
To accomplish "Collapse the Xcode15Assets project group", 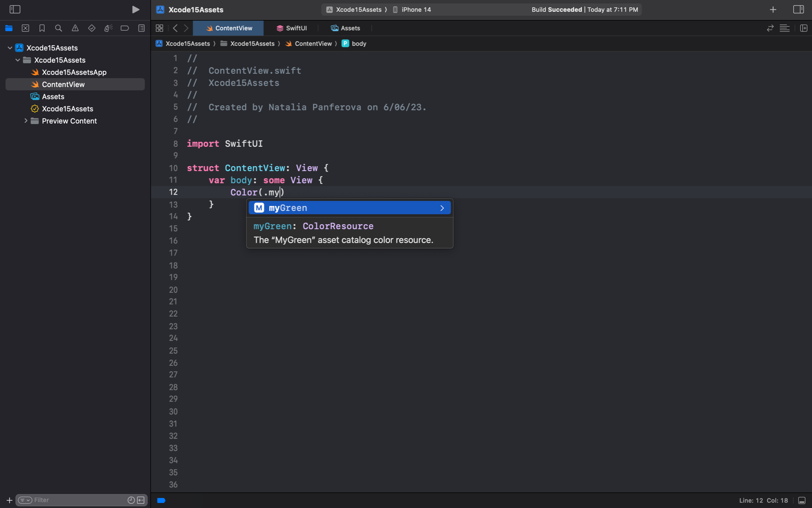I will [10, 48].
